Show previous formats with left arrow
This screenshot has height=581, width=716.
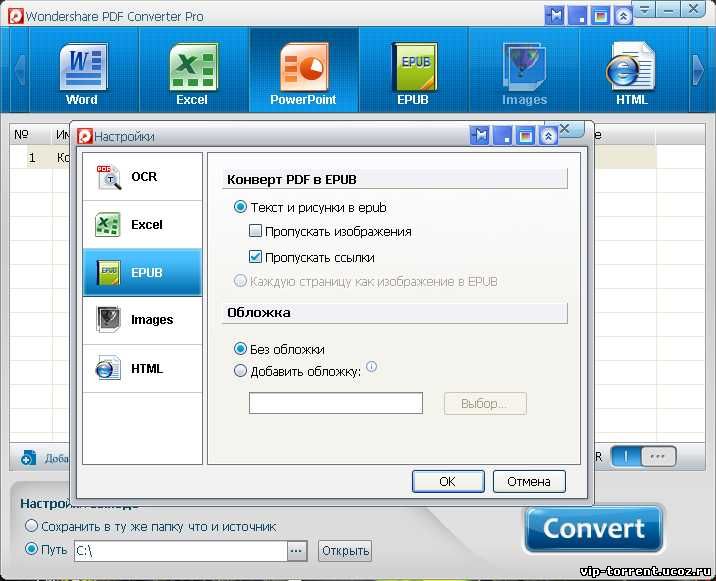(x=19, y=70)
